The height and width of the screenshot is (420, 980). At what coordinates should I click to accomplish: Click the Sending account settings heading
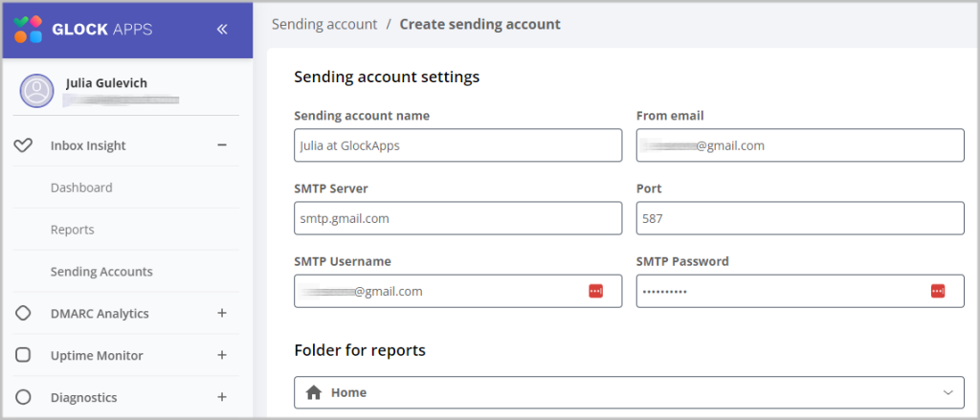pyautogui.click(x=387, y=77)
